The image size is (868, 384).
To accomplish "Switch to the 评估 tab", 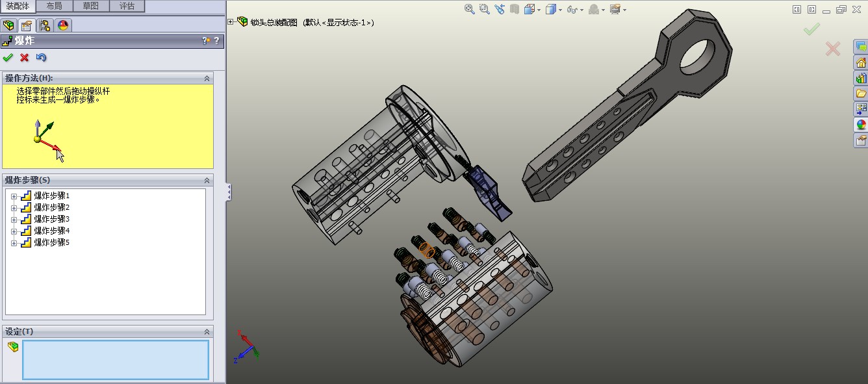I will [127, 6].
